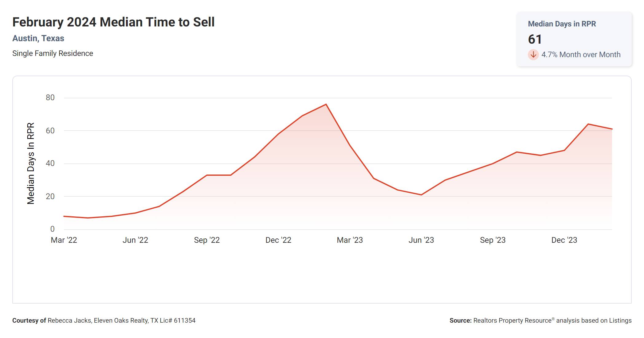Image resolution: width=644 pixels, height=338 pixels.
Task: Click the Mar '22 x-axis label
Action: pos(64,240)
